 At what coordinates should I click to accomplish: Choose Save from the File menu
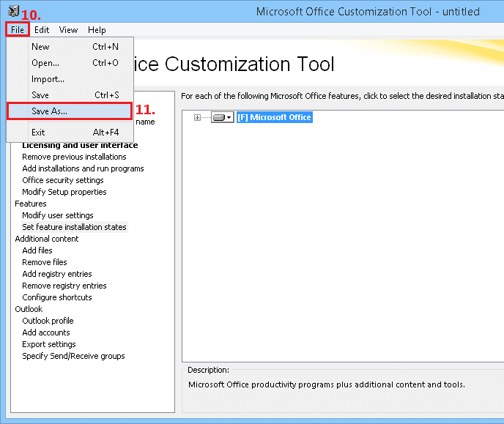pos(70,95)
